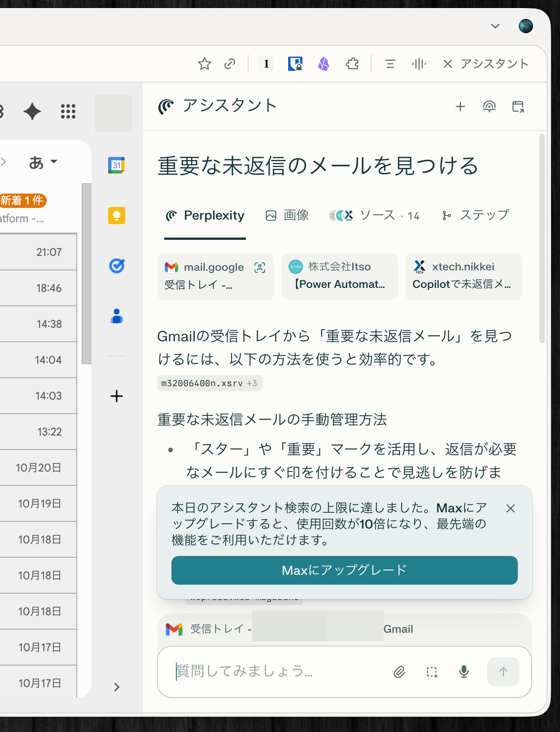Open Google Contacts in the side panel

tap(117, 316)
